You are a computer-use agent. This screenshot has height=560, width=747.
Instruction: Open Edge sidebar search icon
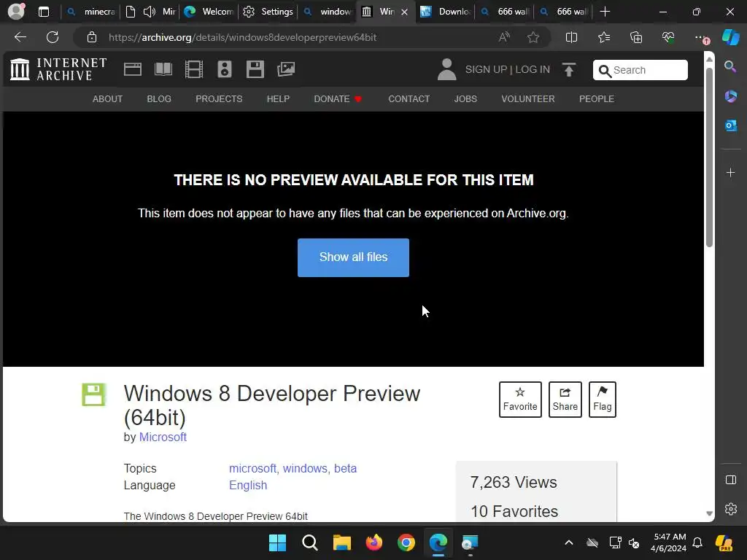click(x=730, y=66)
